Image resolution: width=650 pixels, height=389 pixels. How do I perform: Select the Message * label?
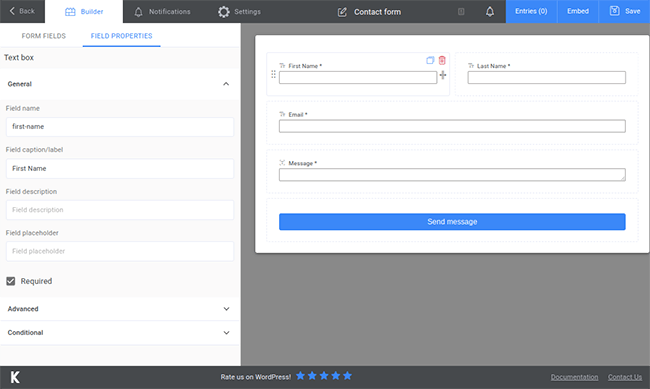tap(303, 163)
